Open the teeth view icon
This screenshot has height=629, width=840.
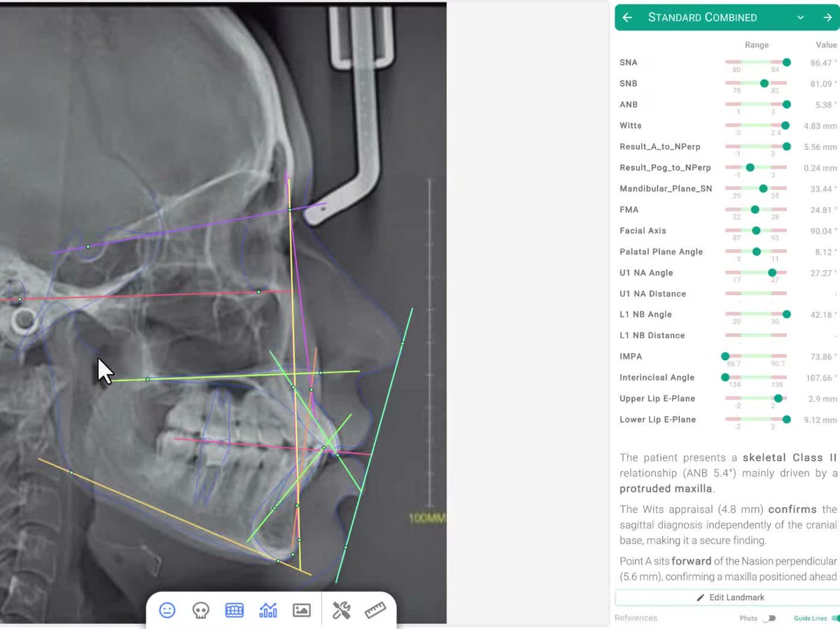click(234, 610)
